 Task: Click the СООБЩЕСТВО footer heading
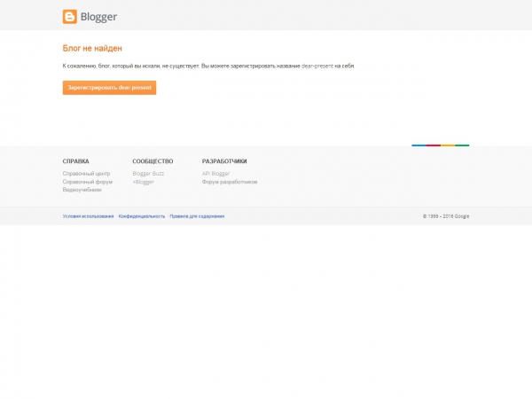point(153,161)
